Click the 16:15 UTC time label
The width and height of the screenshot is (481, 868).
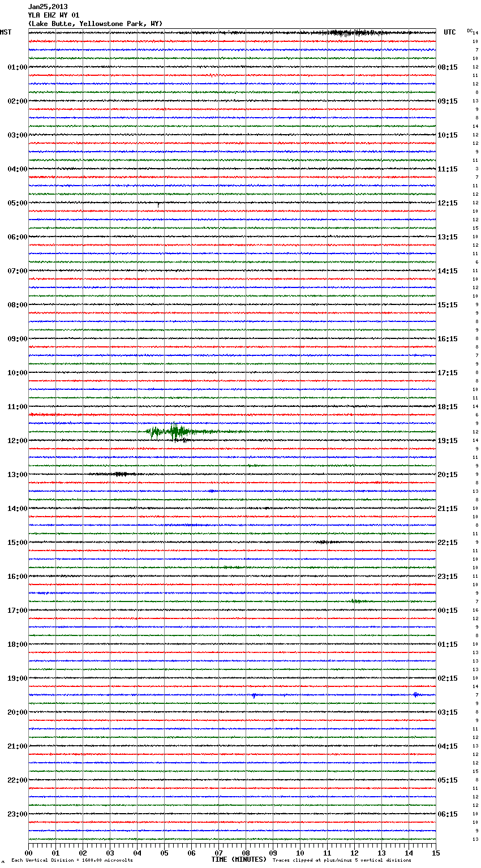448,339
